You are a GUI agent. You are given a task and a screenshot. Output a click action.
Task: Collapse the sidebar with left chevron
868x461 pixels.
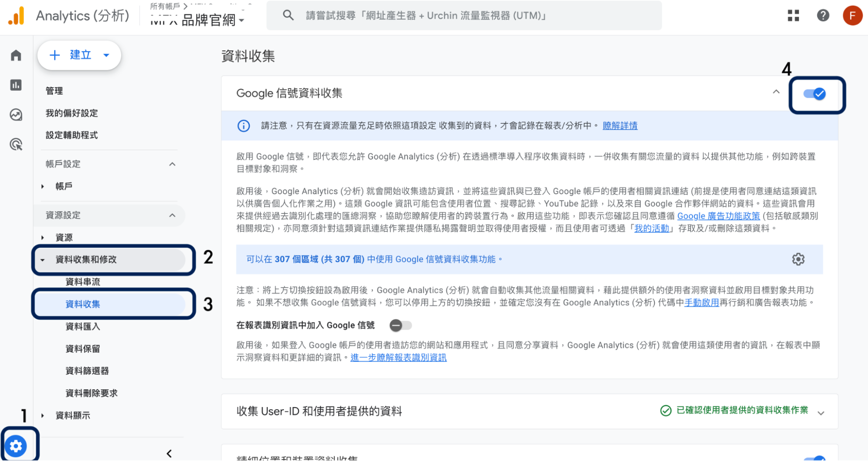[x=169, y=454]
